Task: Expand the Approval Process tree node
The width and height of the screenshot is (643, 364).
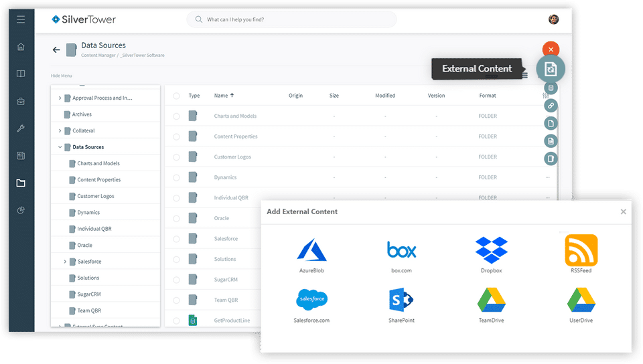Action: (x=60, y=98)
